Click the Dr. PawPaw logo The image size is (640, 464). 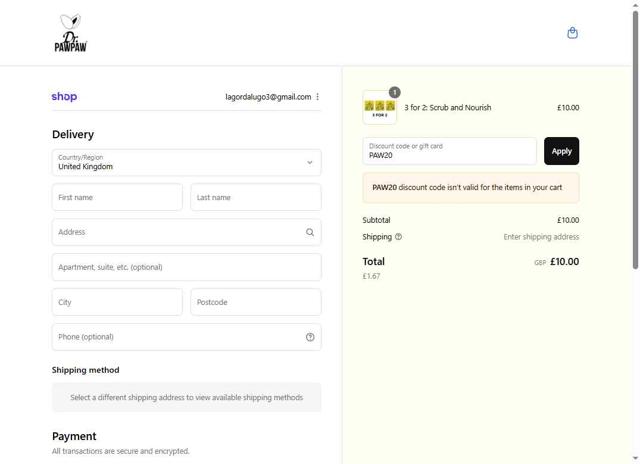[x=71, y=33]
